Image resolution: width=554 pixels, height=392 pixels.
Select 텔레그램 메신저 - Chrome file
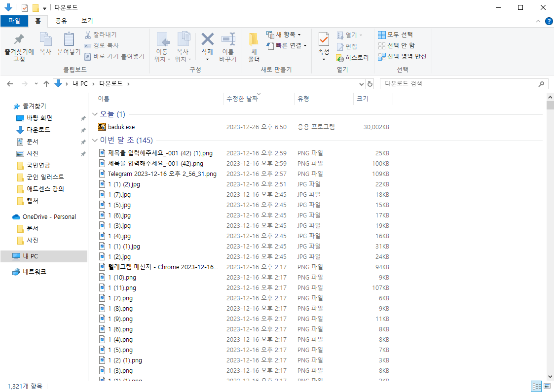point(163,267)
